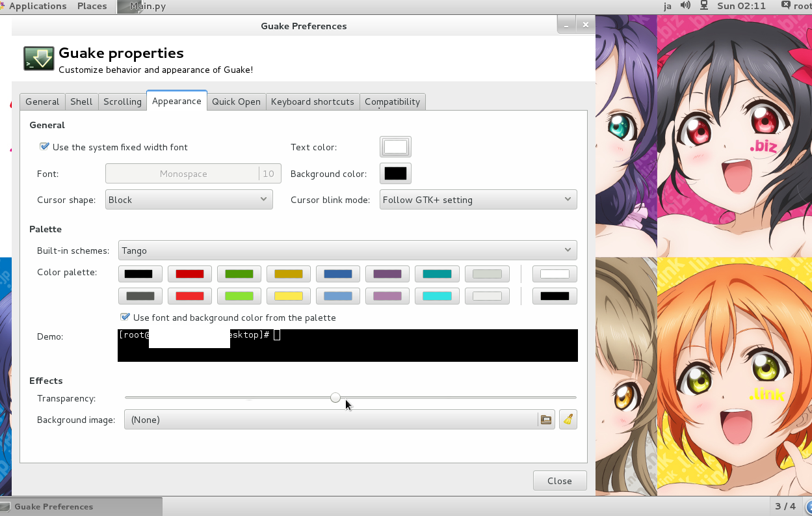Click the cyan palette color
The image size is (812, 516).
437,296
